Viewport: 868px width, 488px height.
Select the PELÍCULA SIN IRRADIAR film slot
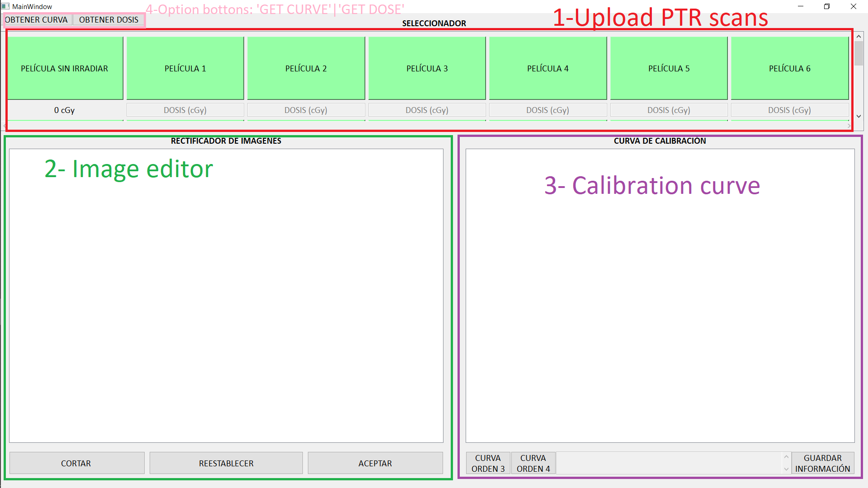coord(65,68)
